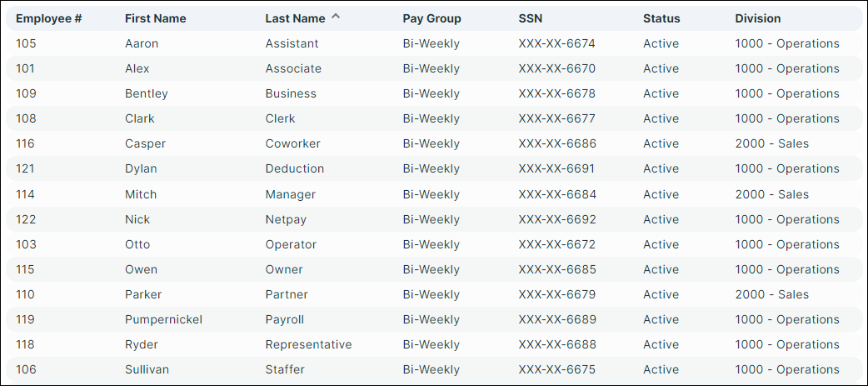Click the Status column header
868x386 pixels.
[661, 18]
